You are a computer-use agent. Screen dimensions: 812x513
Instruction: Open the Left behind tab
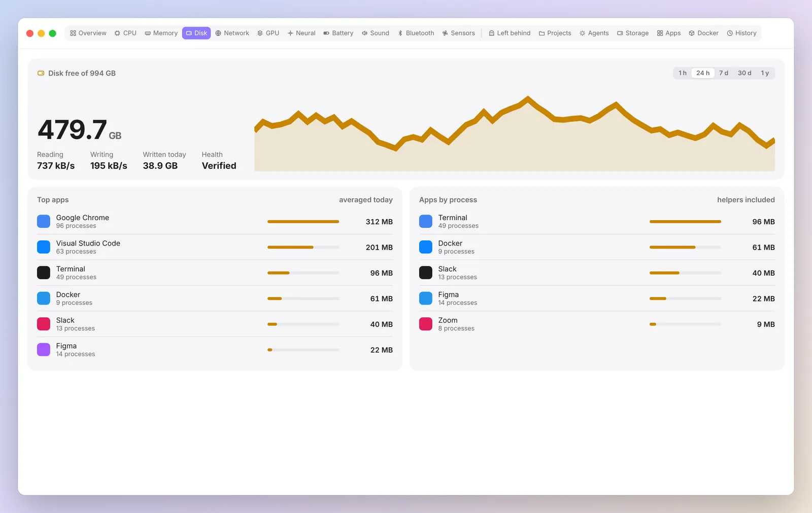pos(510,33)
